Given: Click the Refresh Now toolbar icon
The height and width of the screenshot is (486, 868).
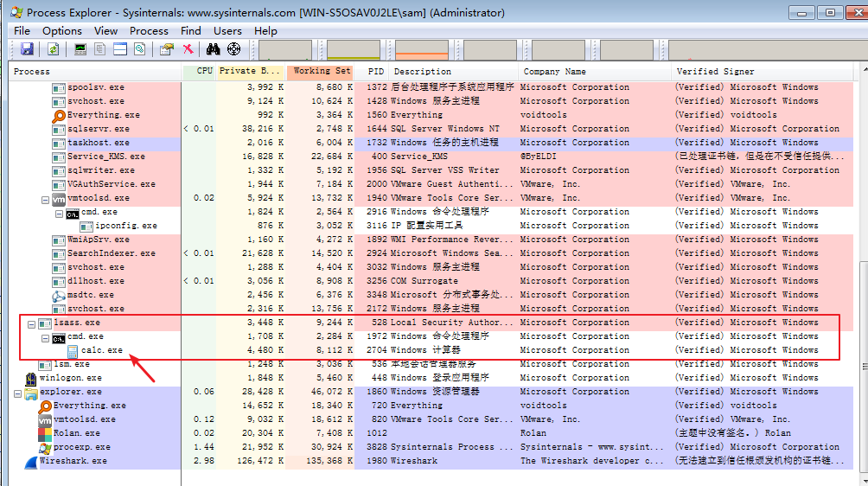Looking at the screenshot, I should [x=53, y=49].
